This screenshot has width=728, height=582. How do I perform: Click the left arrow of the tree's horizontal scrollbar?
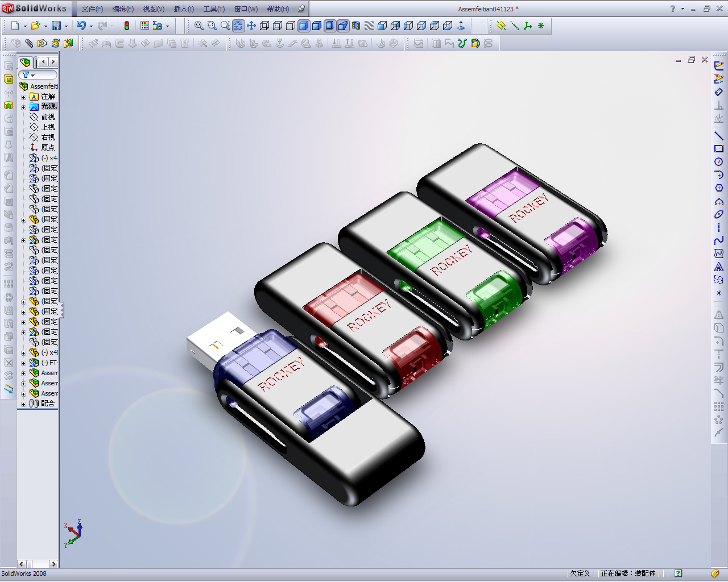tap(22, 564)
